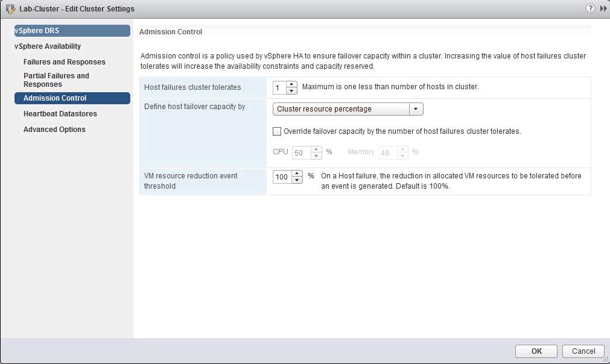This screenshot has width=610, height=364.
Task: Enable override failover capacity checkbox
Action: click(x=277, y=131)
